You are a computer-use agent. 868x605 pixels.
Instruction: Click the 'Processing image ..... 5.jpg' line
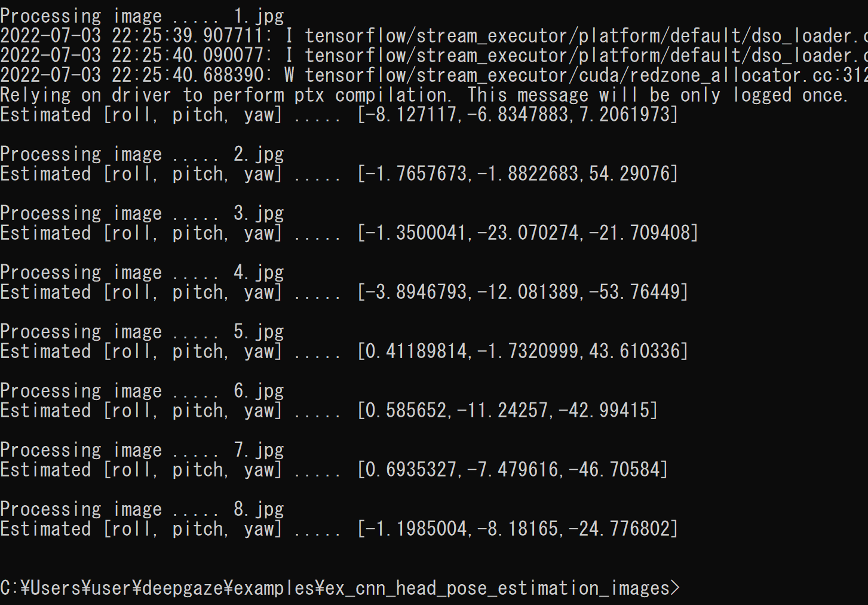point(142,332)
